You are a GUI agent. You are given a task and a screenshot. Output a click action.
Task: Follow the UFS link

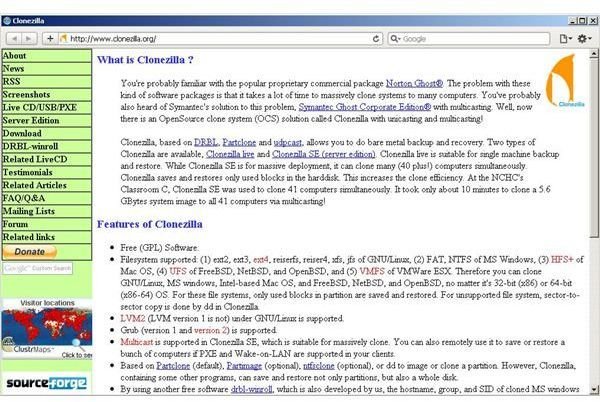(178, 272)
